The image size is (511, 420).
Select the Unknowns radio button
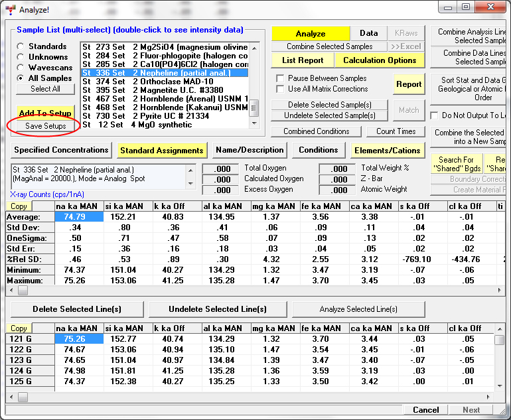(21, 57)
